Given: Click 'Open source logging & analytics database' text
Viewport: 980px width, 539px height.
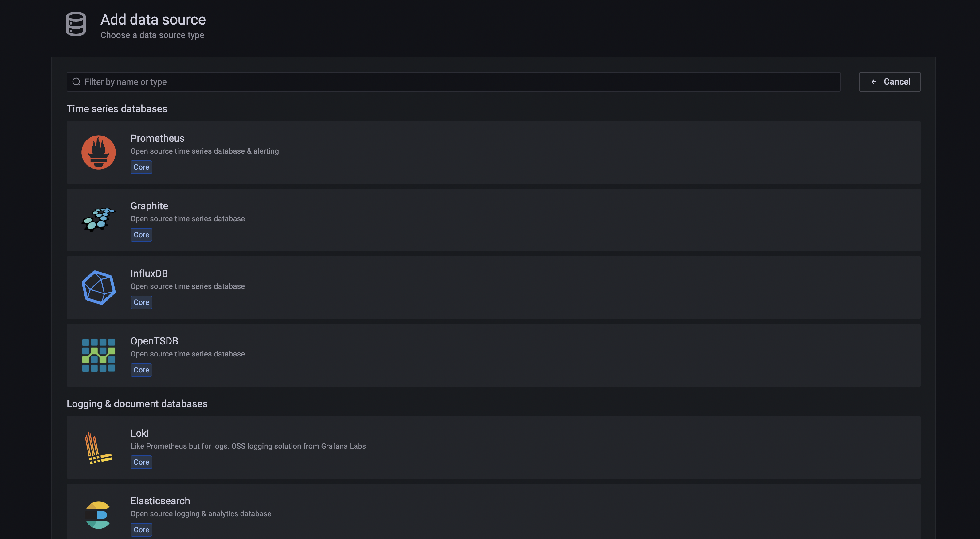Looking at the screenshot, I should point(201,514).
